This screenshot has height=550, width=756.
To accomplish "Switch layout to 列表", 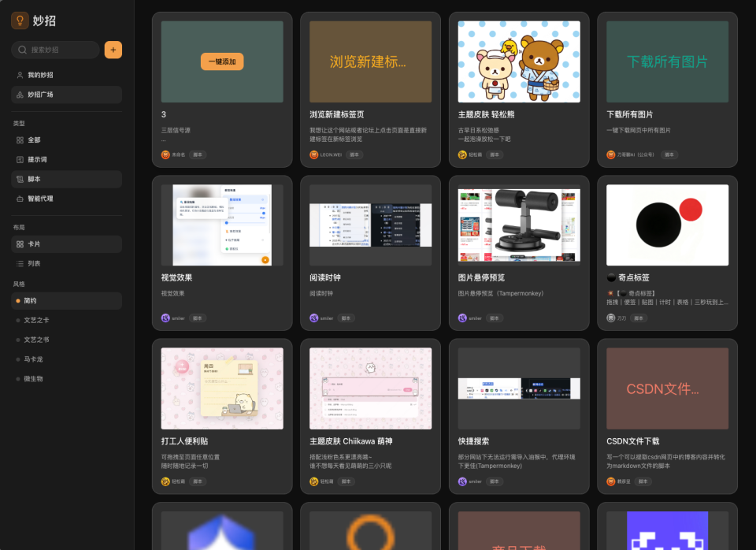I will click(66, 263).
